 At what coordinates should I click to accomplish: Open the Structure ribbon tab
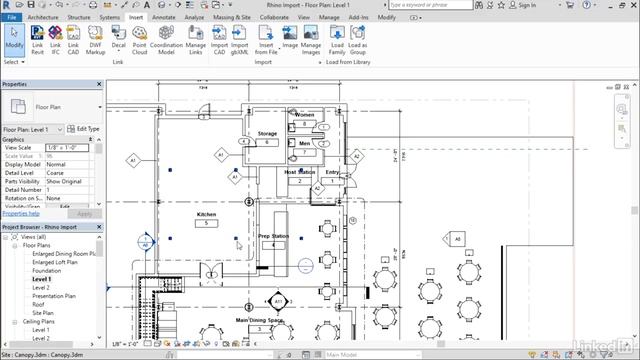click(79, 18)
